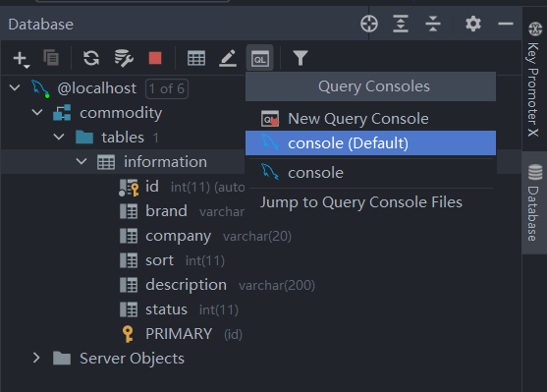
Task: Open Data Source Properties wrench icon
Action: coord(124,58)
